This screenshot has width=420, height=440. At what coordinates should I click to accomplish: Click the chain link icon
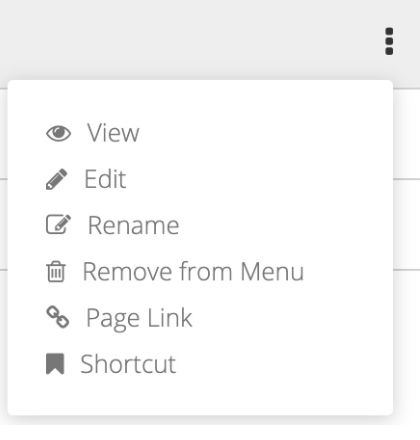58,317
